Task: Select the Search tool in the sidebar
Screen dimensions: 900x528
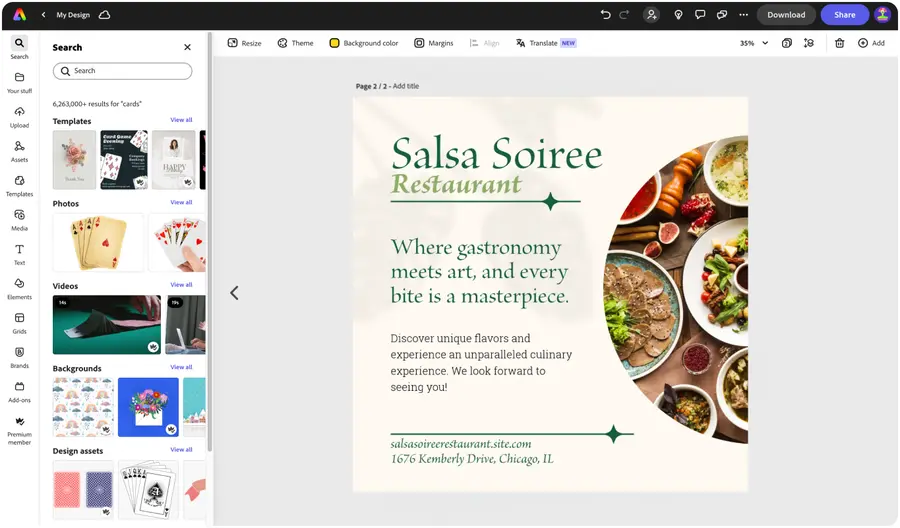Action: click(x=20, y=48)
